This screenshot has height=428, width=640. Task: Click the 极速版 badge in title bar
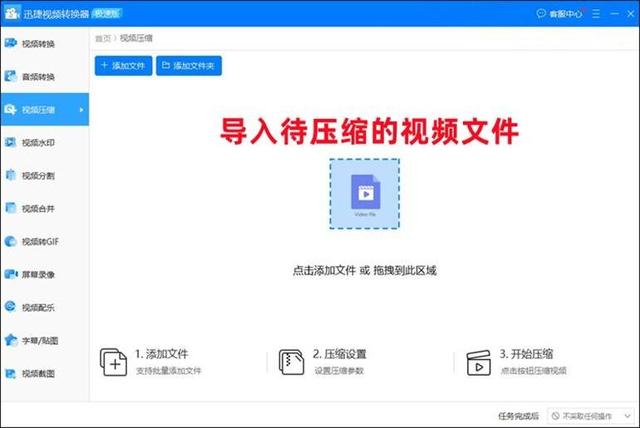coord(106,13)
